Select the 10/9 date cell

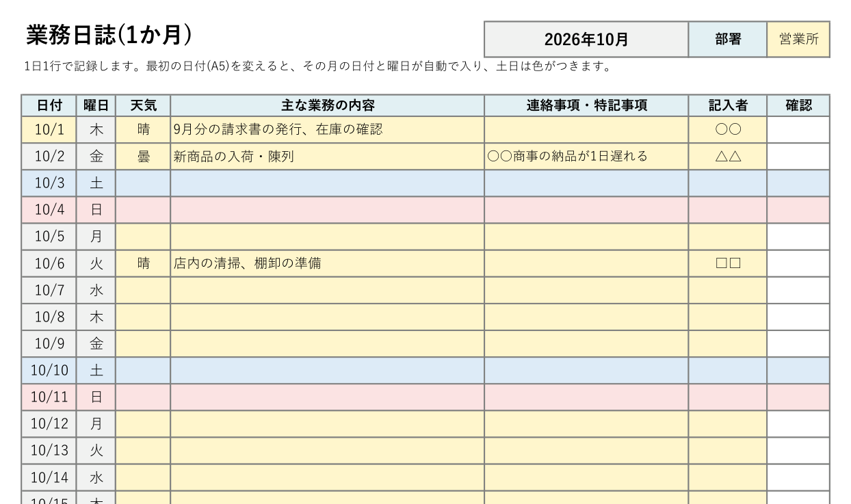[x=49, y=343]
